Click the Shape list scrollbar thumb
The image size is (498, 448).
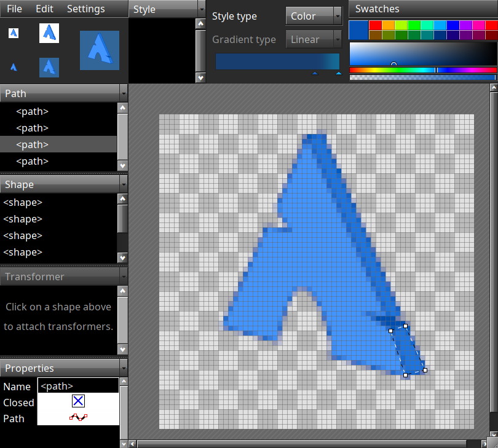click(122, 219)
